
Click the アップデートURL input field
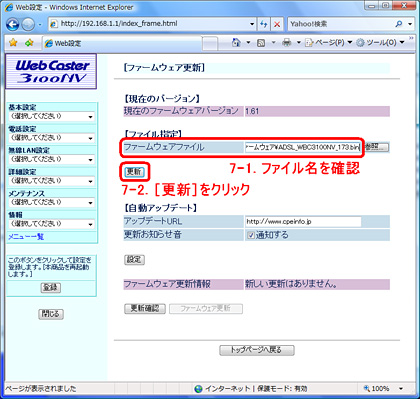click(303, 222)
